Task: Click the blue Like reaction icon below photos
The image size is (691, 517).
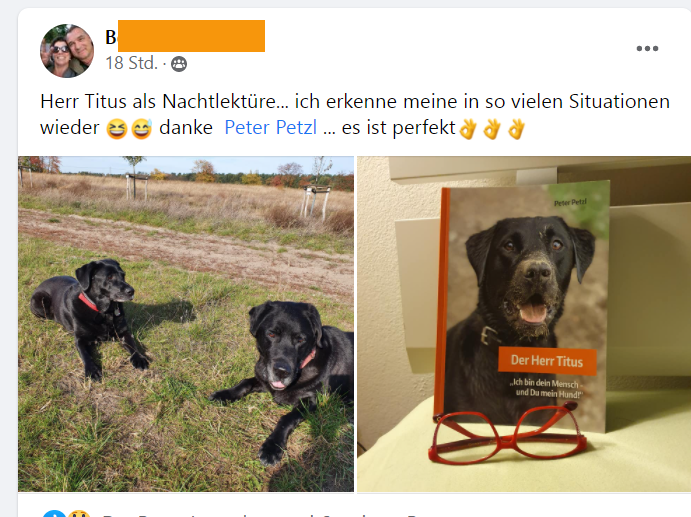Action: [55, 513]
